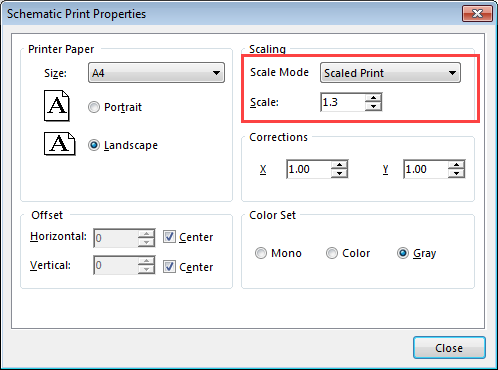
Task: Click into the Scale value field
Action: [x=343, y=102]
